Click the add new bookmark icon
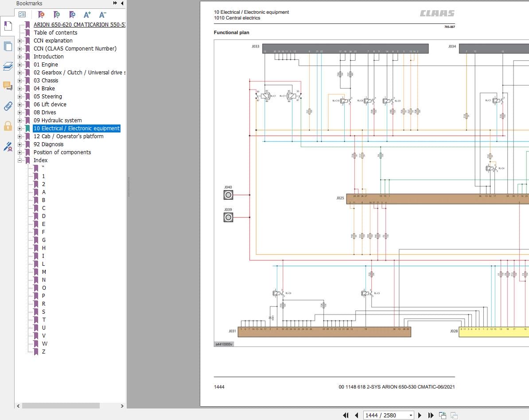The width and height of the screenshot is (529, 420). 57,15
